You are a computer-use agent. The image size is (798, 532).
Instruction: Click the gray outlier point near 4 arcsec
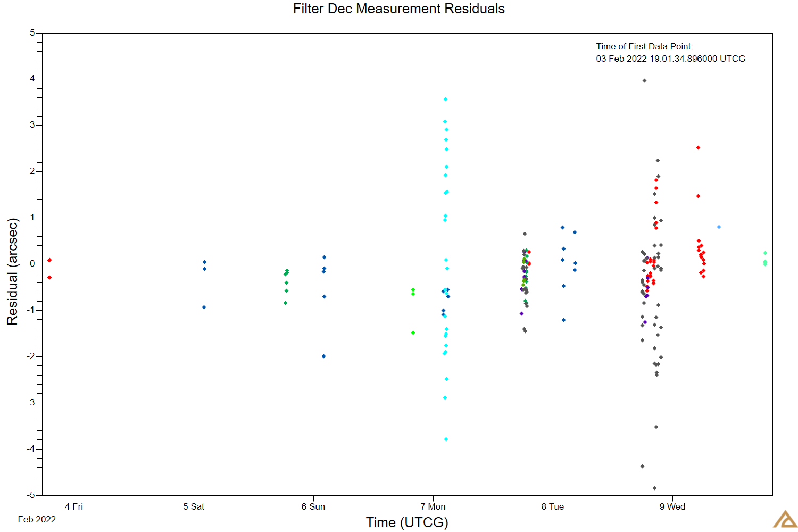(x=643, y=80)
